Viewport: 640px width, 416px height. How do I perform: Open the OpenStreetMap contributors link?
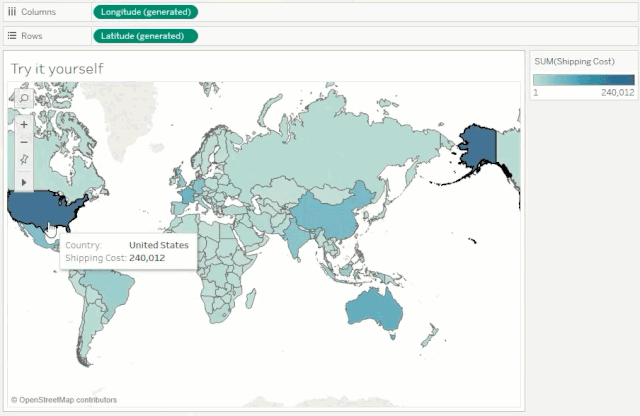[67, 400]
